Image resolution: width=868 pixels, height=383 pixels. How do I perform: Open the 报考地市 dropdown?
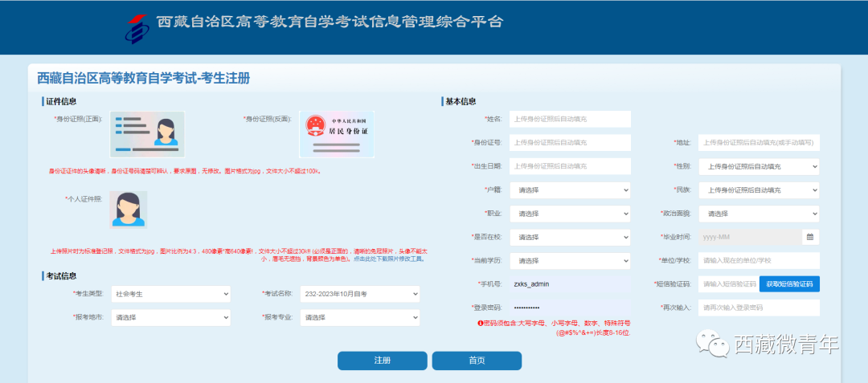point(170,317)
